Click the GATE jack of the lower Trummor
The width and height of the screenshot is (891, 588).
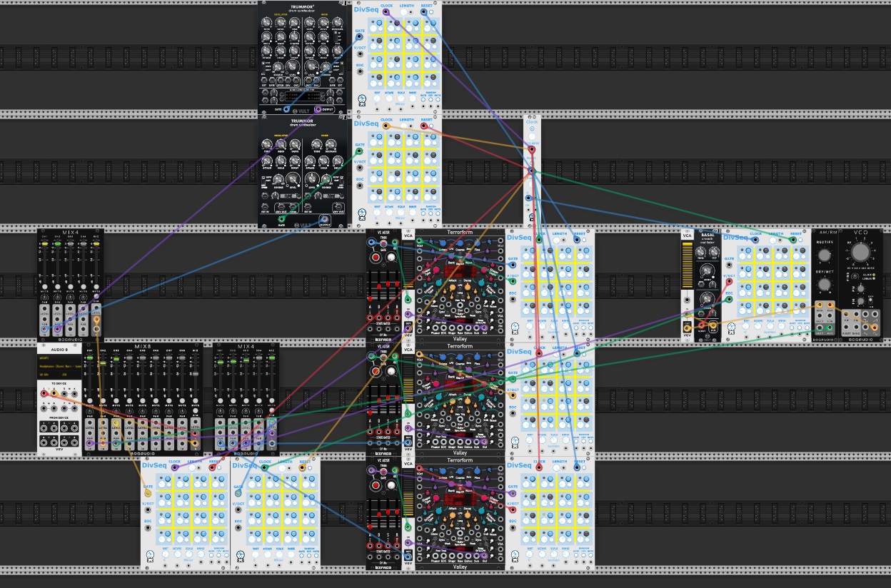pyautogui.click(x=282, y=219)
